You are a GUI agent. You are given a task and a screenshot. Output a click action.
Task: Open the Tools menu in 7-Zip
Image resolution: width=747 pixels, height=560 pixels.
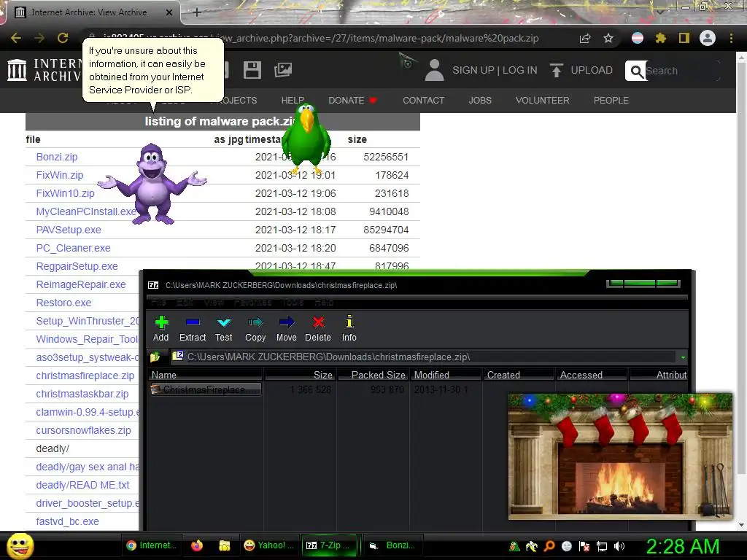click(293, 303)
